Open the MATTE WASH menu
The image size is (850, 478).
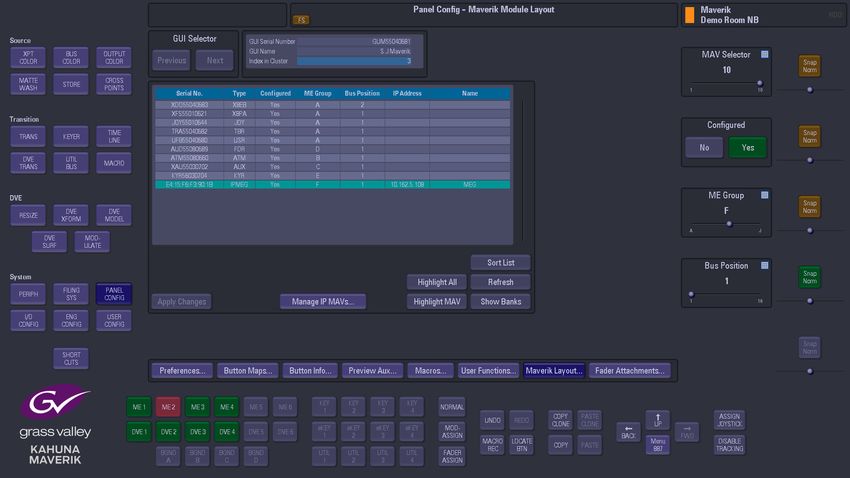tap(28, 85)
